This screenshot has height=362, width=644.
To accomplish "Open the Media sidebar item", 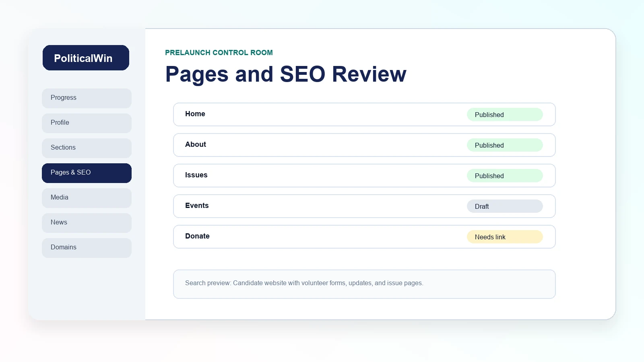I will 87,198.
